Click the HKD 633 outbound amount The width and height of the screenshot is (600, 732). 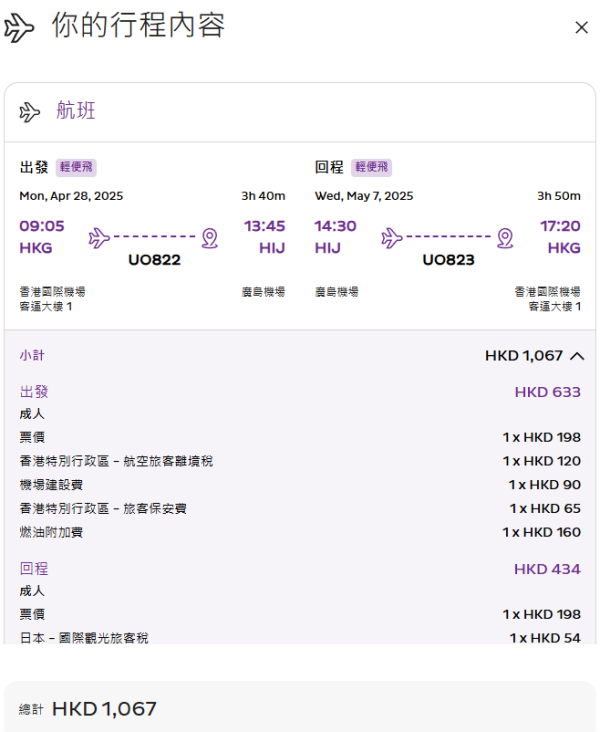548,392
